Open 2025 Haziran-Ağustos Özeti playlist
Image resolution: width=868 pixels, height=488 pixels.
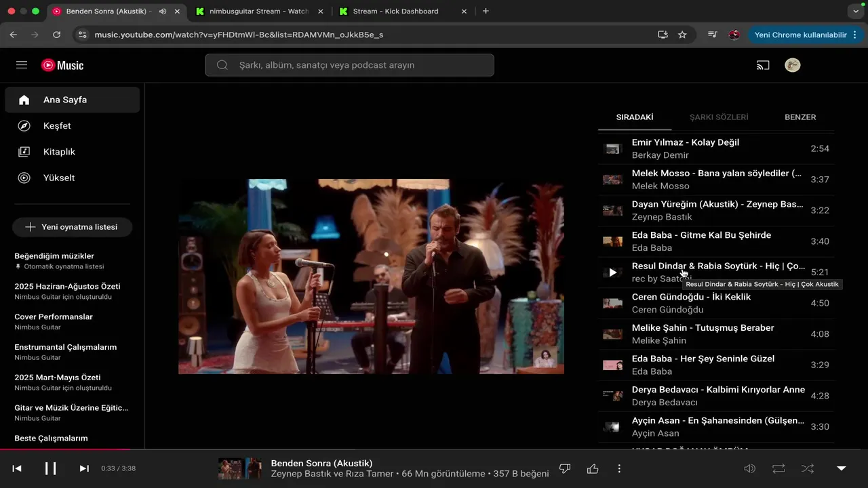click(x=72, y=291)
